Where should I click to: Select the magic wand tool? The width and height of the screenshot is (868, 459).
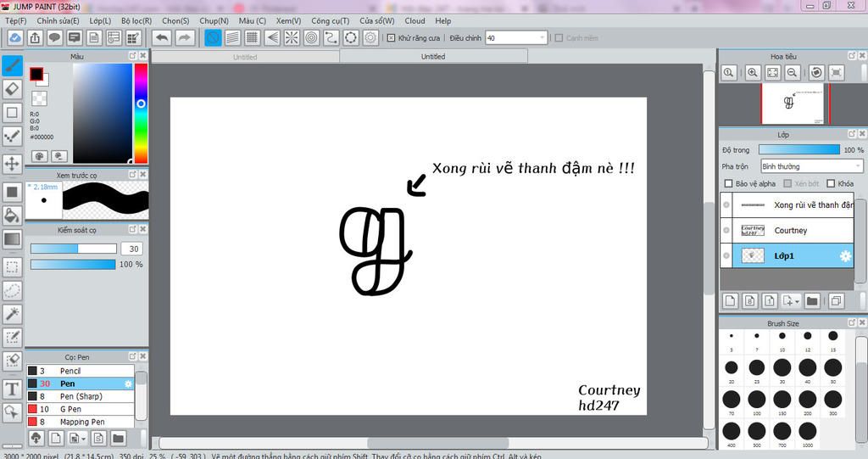point(12,314)
